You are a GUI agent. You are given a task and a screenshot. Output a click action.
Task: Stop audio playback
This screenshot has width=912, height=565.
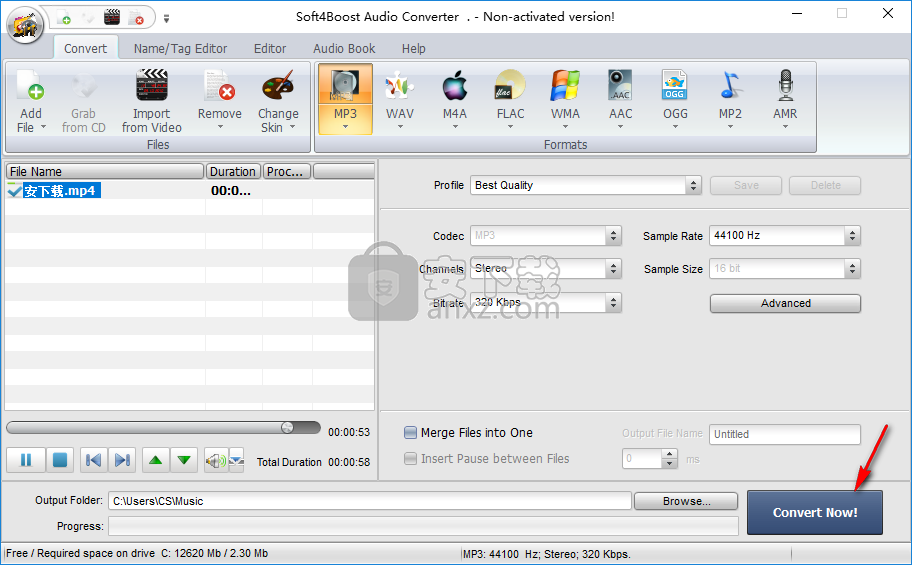[59, 460]
